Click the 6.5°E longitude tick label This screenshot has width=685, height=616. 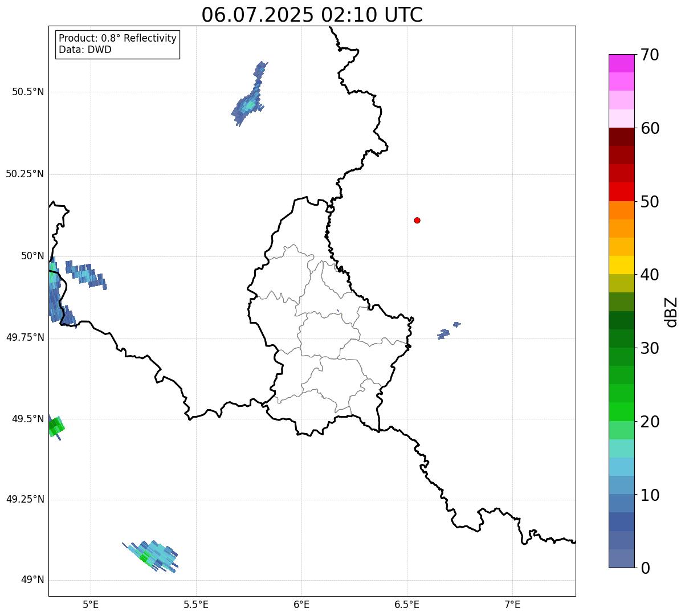407,604
